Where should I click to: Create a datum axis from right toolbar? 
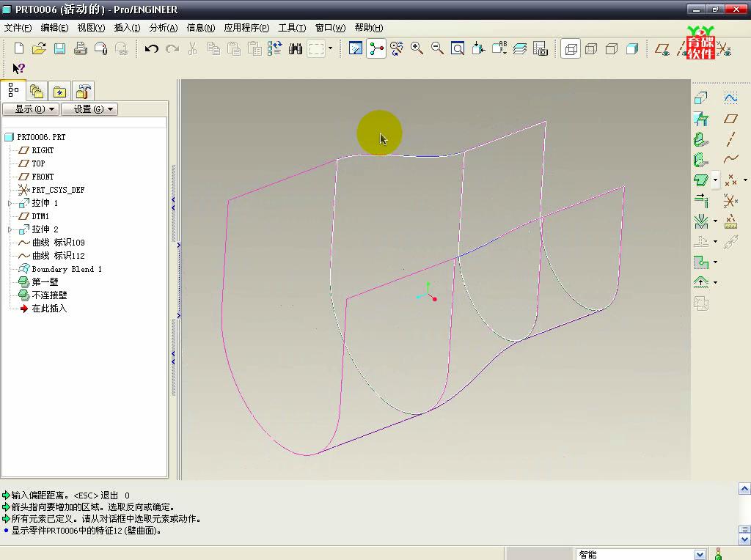point(731,139)
